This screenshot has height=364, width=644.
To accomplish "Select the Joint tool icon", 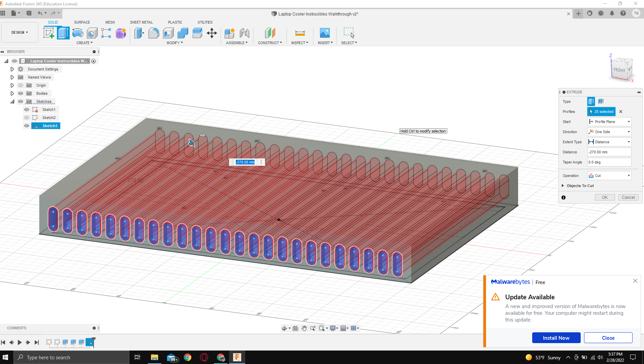I will [x=245, y=33].
